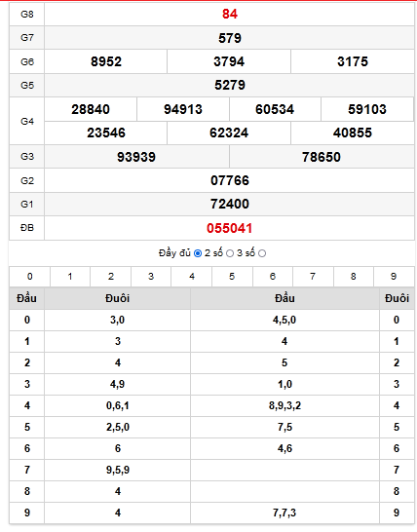
Task: Choose digit 7 in number filter row
Action: [x=313, y=277]
